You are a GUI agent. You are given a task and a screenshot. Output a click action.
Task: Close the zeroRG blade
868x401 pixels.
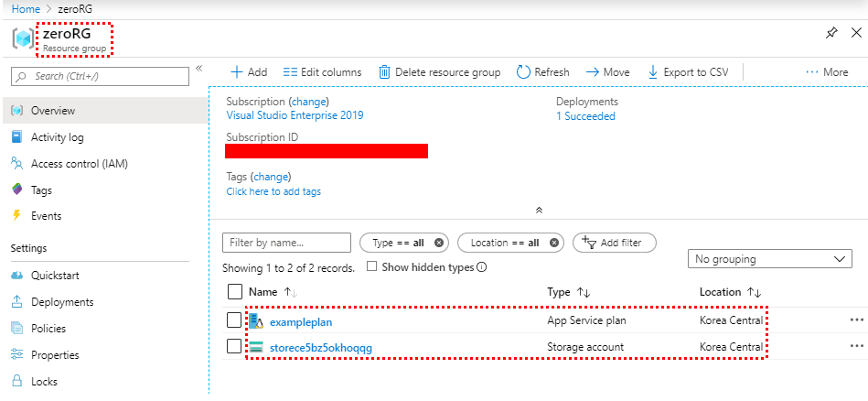(x=856, y=33)
